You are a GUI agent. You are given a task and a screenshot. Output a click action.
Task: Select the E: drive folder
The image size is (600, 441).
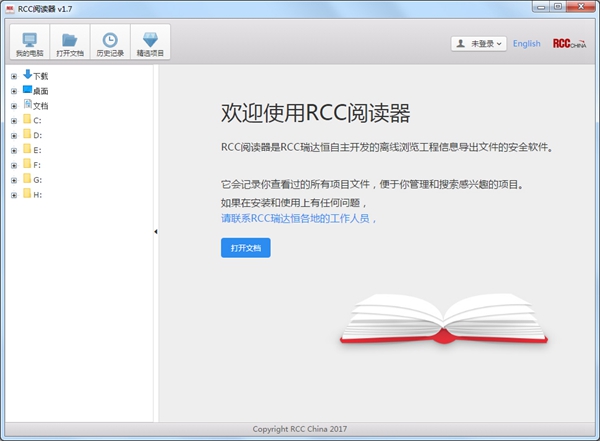click(x=37, y=150)
